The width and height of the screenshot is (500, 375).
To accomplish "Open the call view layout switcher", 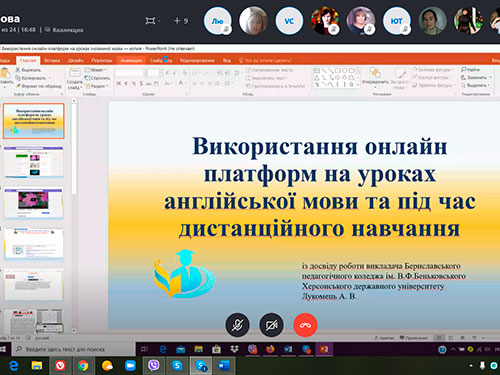I will pos(152,21).
